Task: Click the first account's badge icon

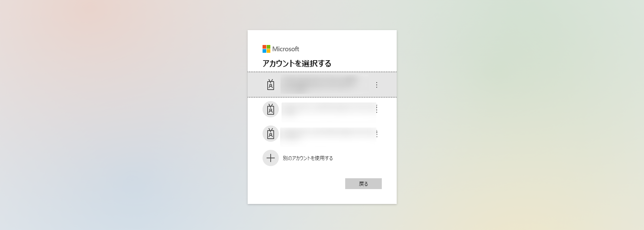Action: 270,85
